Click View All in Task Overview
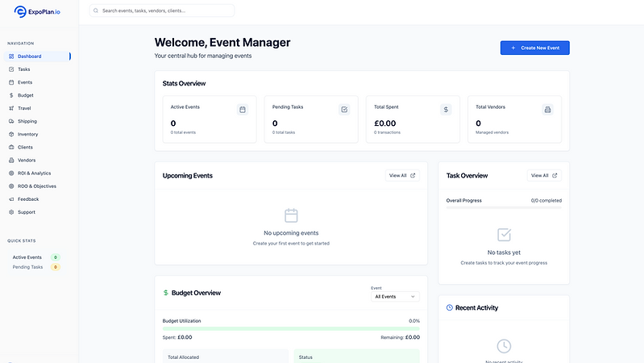Image resolution: width=644 pixels, height=363 pixels. coord(544,176)
